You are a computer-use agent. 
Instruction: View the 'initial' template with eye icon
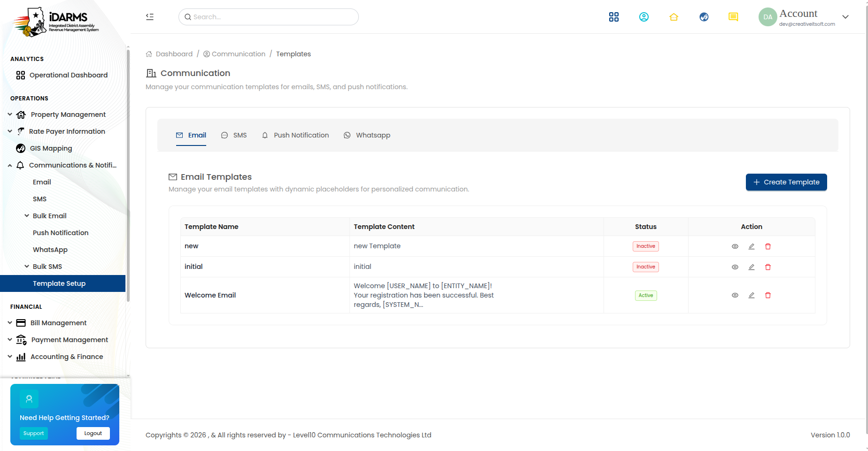tap(735, 267)
